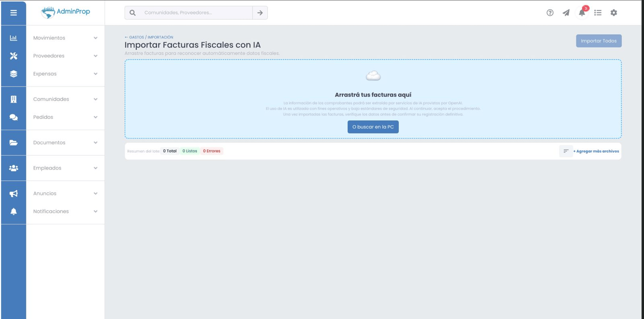Expand the Documentos chevron

tap(96, 143)
